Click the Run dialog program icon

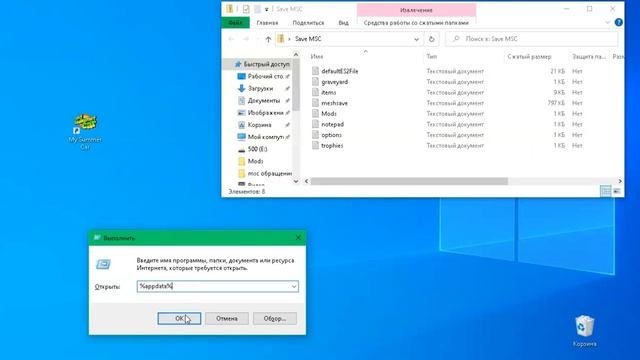point(103,264)
